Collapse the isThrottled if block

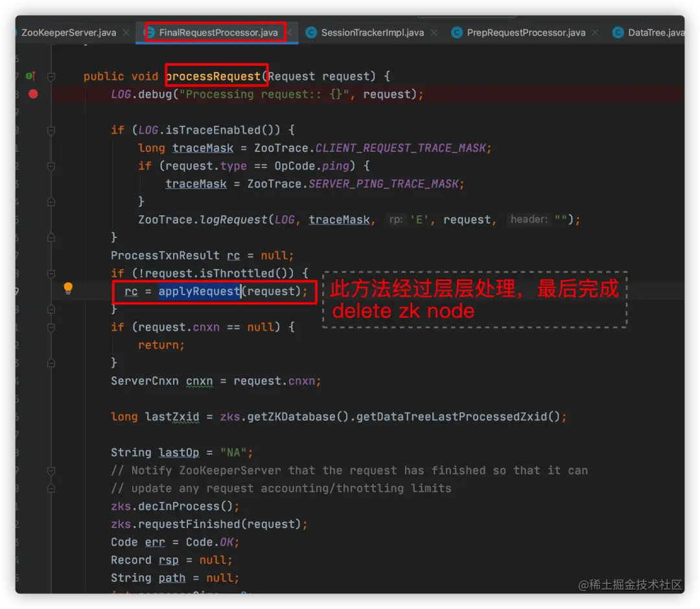(51, 274)
